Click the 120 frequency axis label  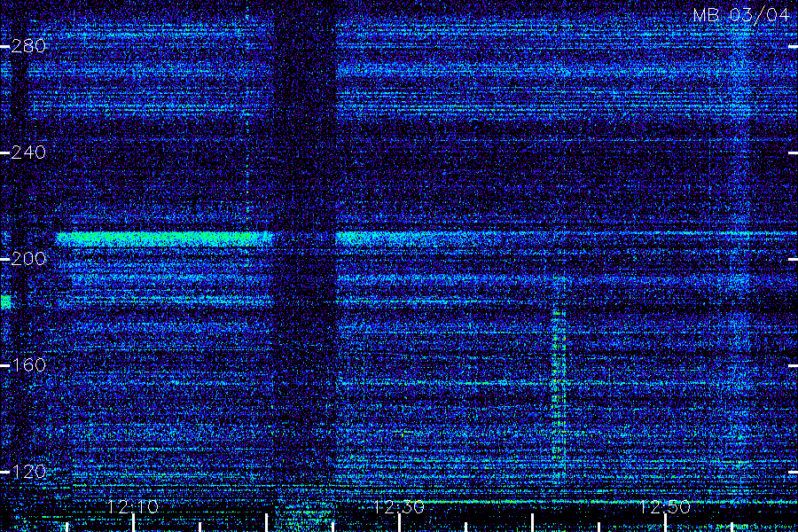point(28,472)
